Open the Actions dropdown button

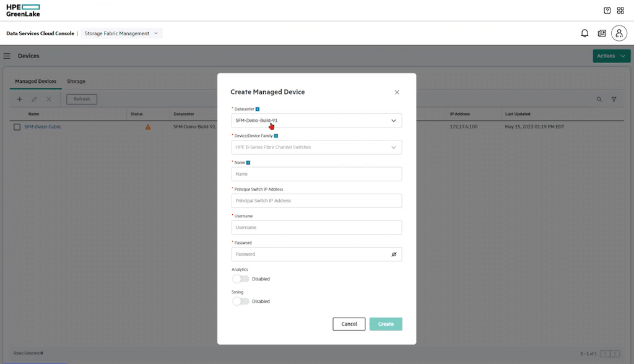[611, 56]
